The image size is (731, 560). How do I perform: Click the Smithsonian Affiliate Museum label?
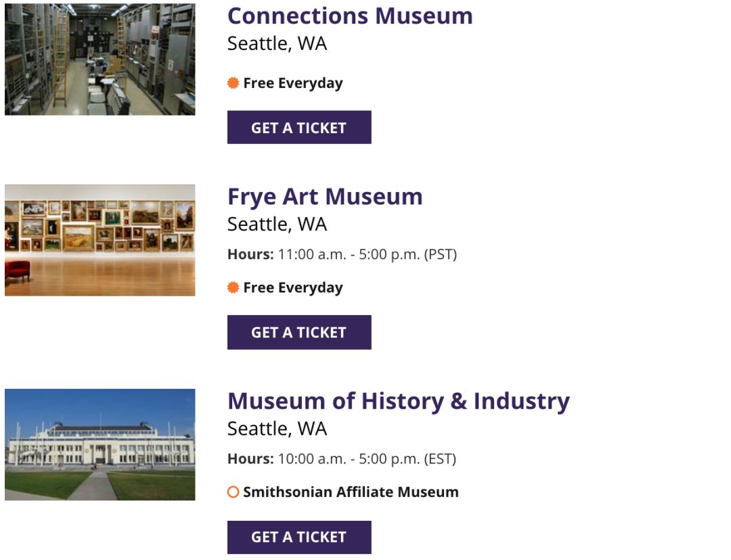click(x=351, y=492)
